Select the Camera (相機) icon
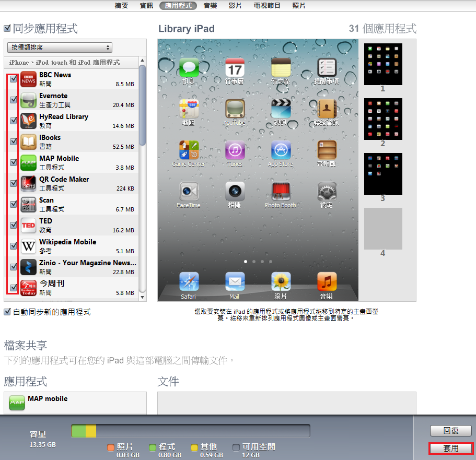 pos(235,191)
